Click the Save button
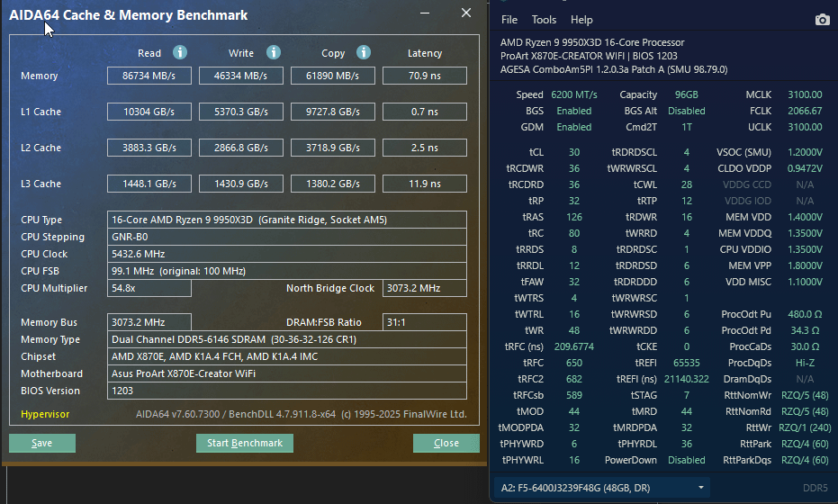 (x=42, y=443)
